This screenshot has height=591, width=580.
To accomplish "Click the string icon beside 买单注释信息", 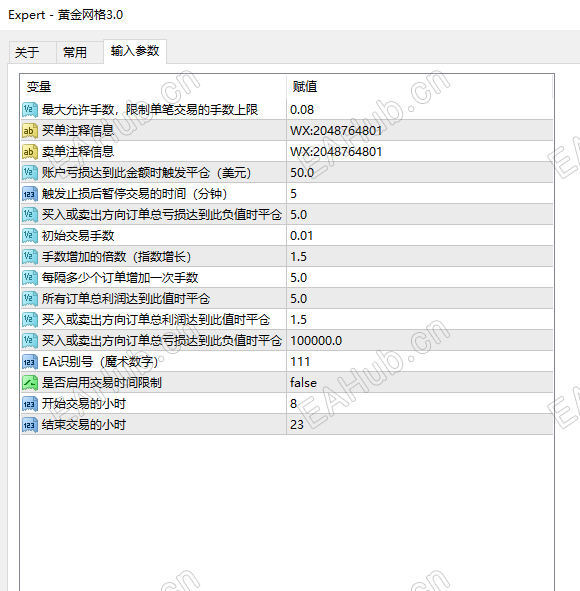I will point(30,131).
